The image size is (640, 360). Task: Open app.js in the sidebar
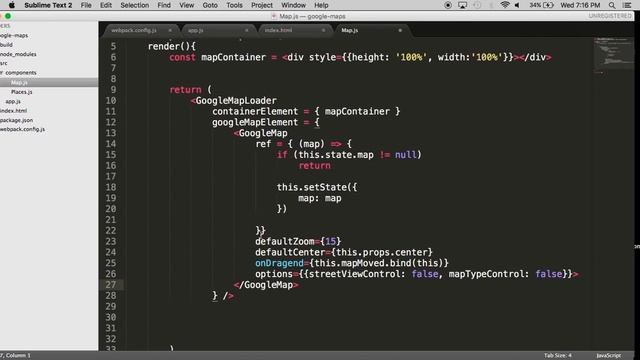tap(13, 102)
